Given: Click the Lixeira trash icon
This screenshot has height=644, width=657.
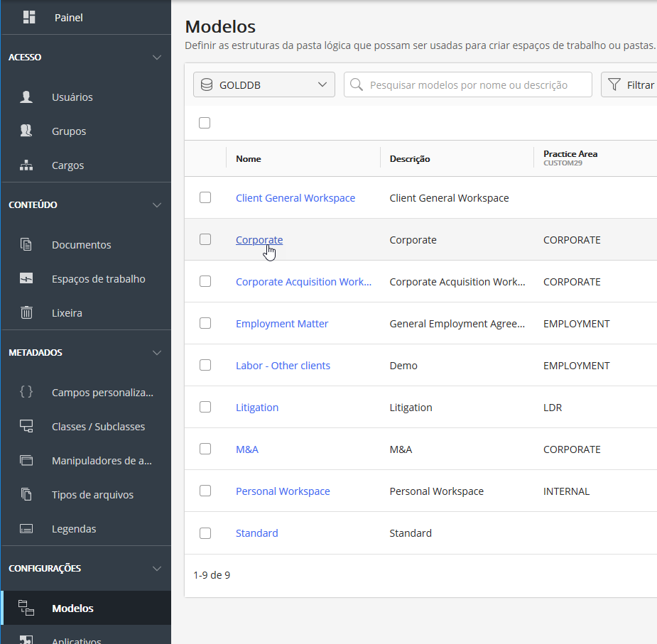Looking at the screenshot, I should [26, 313].
